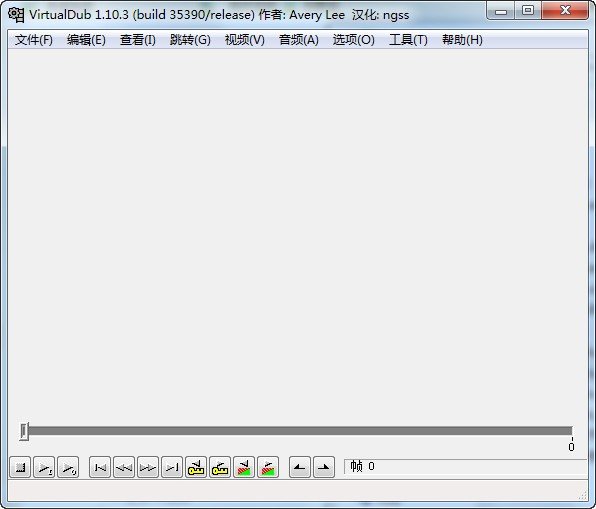Open the 帮助(H) menu

(462, 40)
